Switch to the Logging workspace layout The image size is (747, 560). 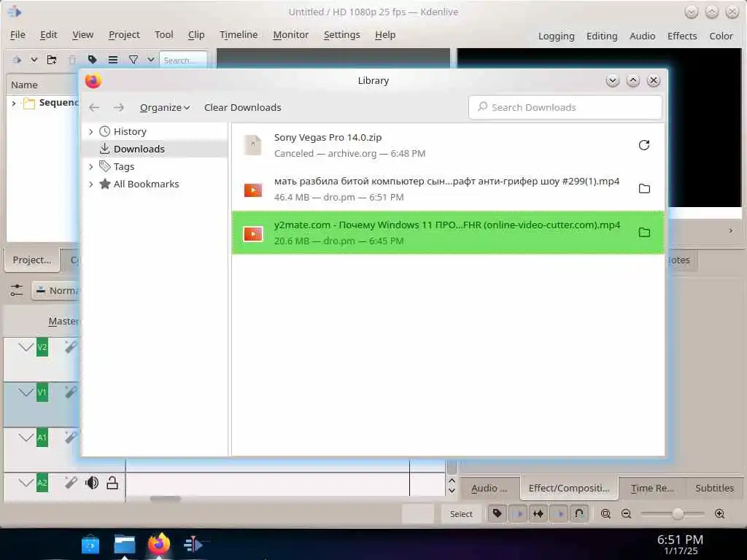(x=556, y=36)
